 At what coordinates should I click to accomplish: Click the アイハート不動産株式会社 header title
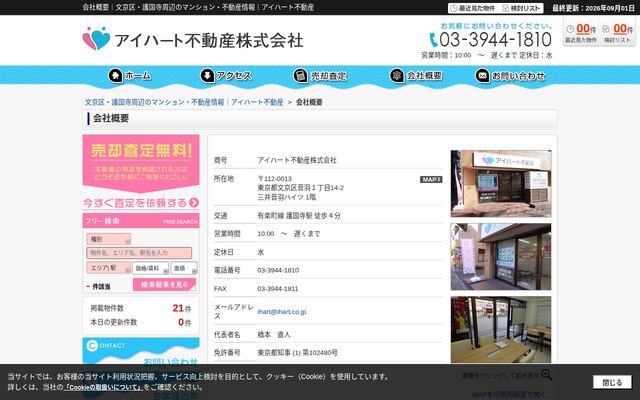pyautogui.click(x=209, y=40)
